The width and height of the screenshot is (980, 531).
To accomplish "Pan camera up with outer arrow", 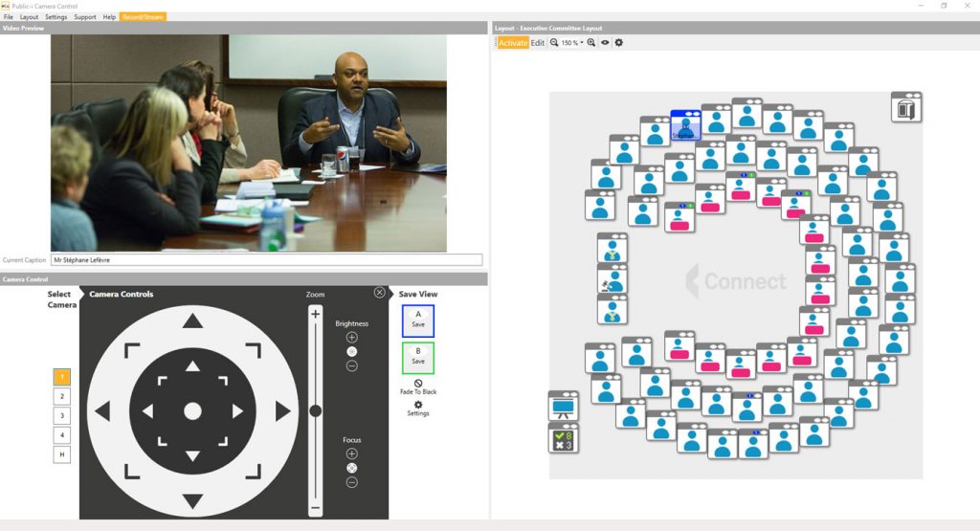I will 192,321.
